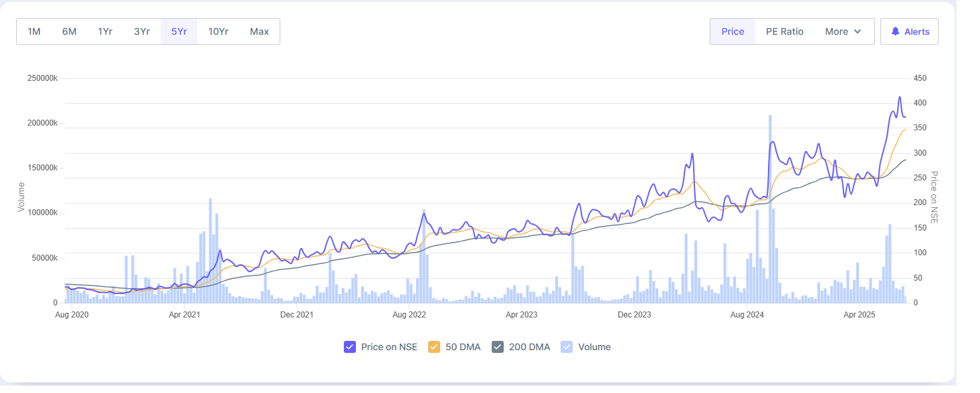Disable the Volume series checkbox
Screen dimensions: 980x393
tap(567, 347)
